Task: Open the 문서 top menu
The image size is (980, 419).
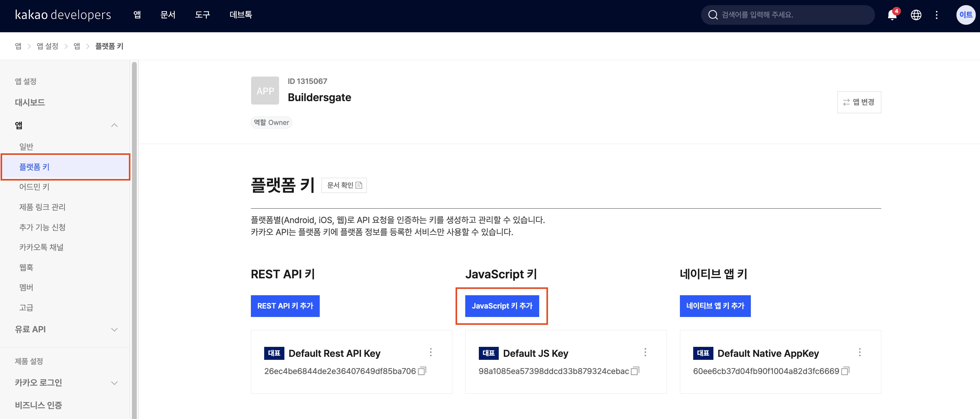Action: click(168, 15)
